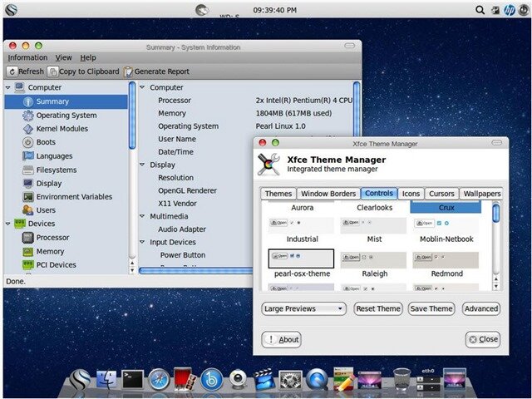This screenshot has width=532, height=399.
Task: Click Copy to Clipboard toolbar button
Action: click(x=84, y=71)
